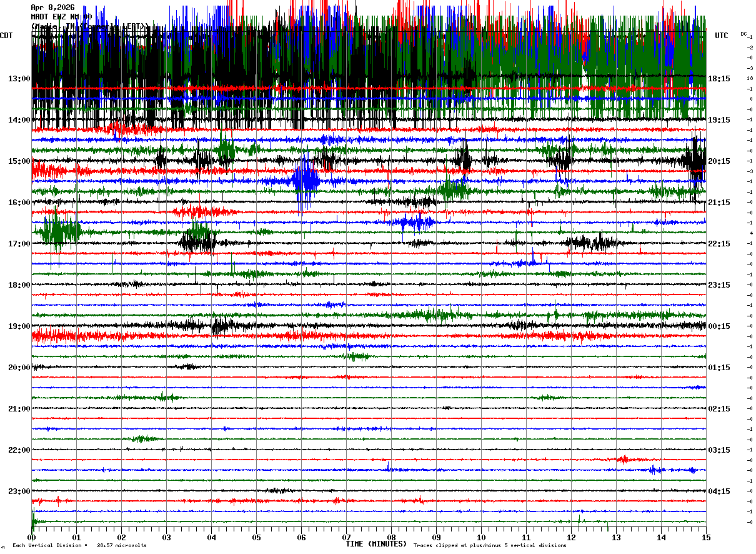The image size is (756, 554).
Task: Select the 19:00 CDT row label
Action: click(x=19, y=326)
